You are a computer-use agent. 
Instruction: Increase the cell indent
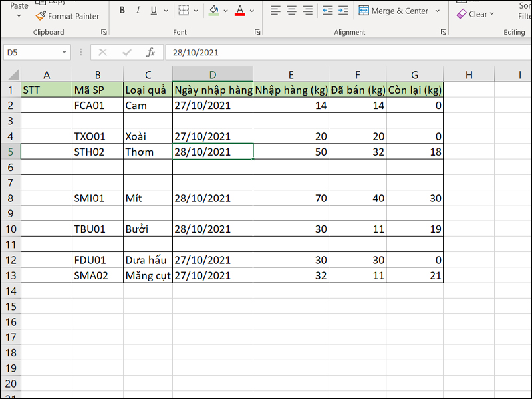342,11
